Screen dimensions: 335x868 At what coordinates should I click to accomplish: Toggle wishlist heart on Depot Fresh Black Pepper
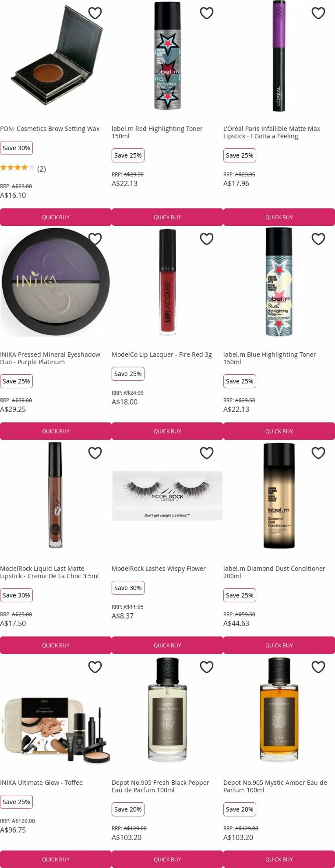click(x=206, y=667)
